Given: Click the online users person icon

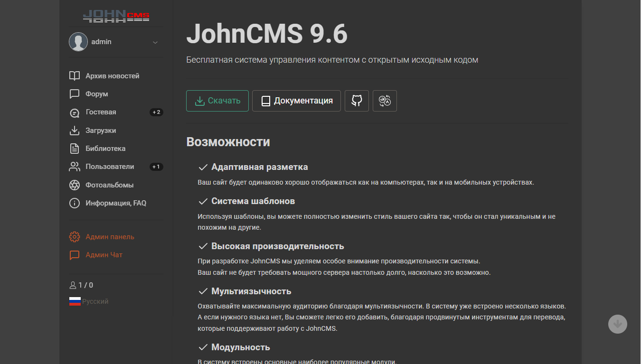Looking at the screenshot, I should [x=73, y=285].
